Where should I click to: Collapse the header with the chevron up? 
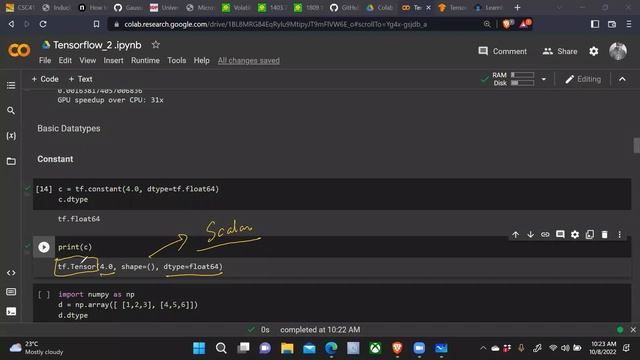pos(622,79)
